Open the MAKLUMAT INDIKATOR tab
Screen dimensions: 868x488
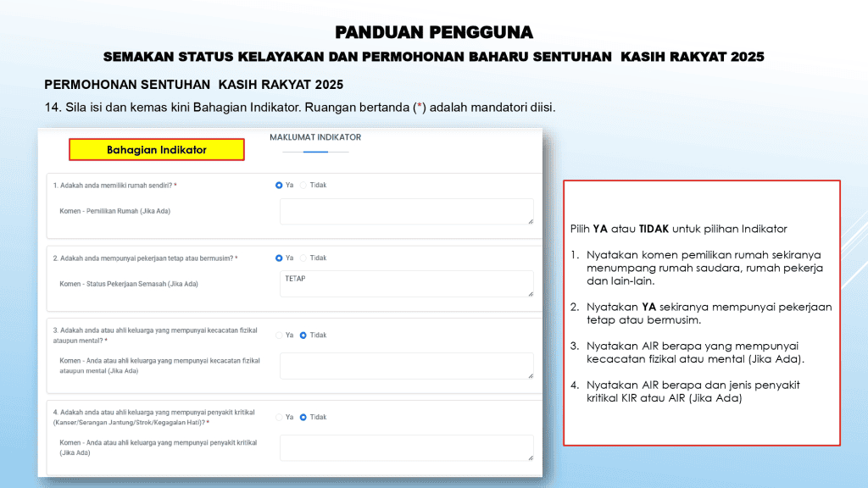(315, 137)
